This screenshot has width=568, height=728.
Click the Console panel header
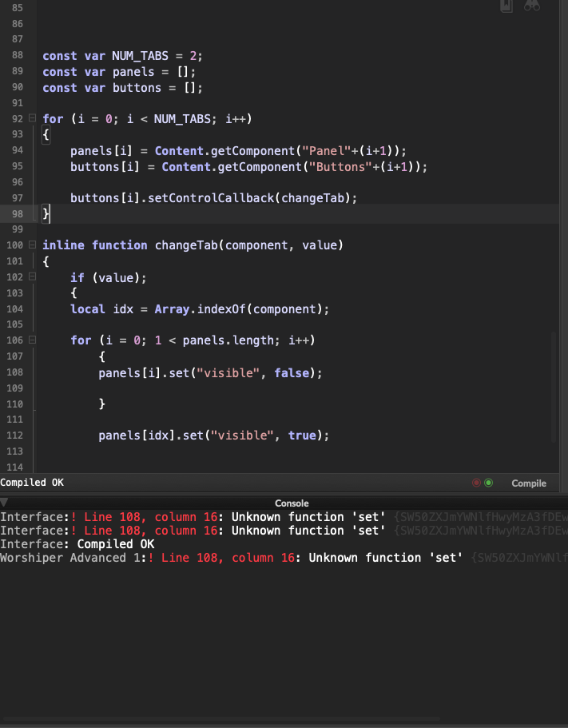click(292, 503)
